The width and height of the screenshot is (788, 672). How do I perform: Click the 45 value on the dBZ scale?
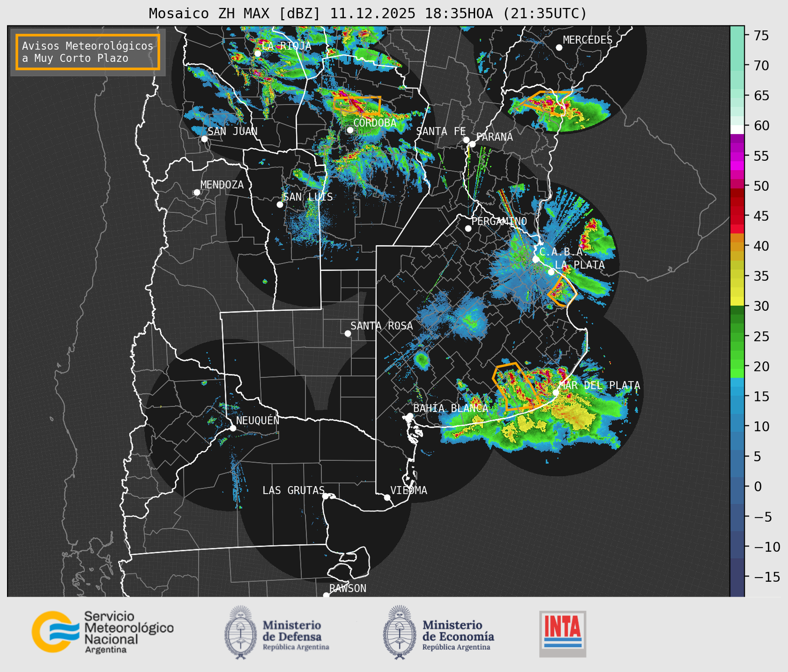[761, 216]
